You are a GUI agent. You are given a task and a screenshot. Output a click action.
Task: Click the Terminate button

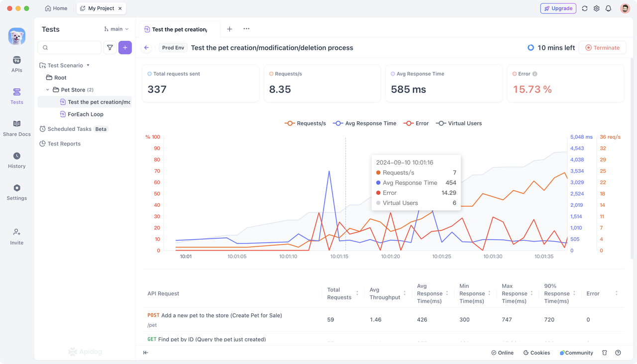tap(602, 48)
